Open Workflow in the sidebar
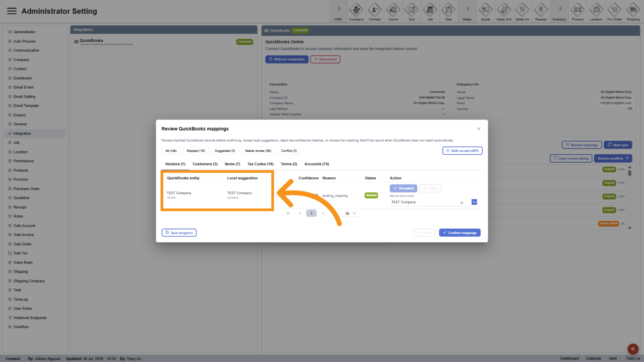Screen dimensions: 644x362 pos(35,327)
